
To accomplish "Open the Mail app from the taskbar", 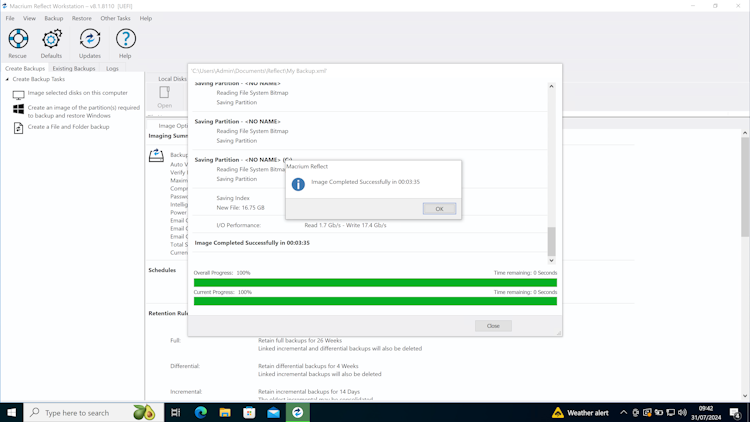I will point(274,412).
